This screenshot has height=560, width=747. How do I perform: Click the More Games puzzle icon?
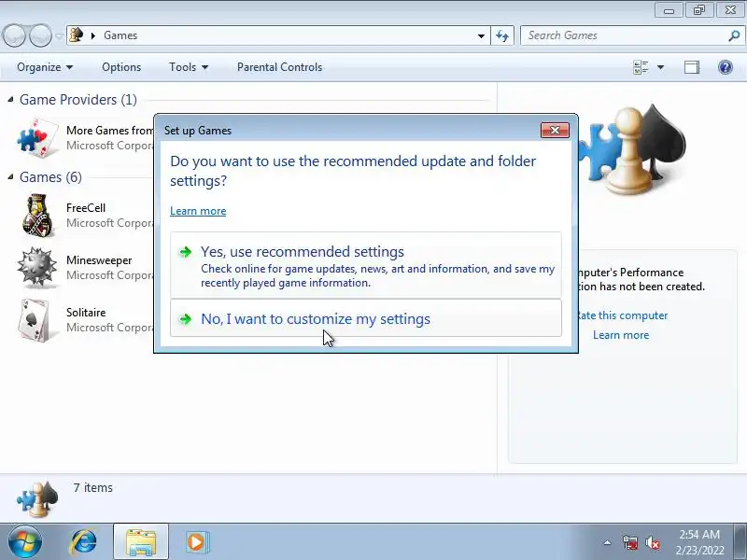[x=37, y=137]
